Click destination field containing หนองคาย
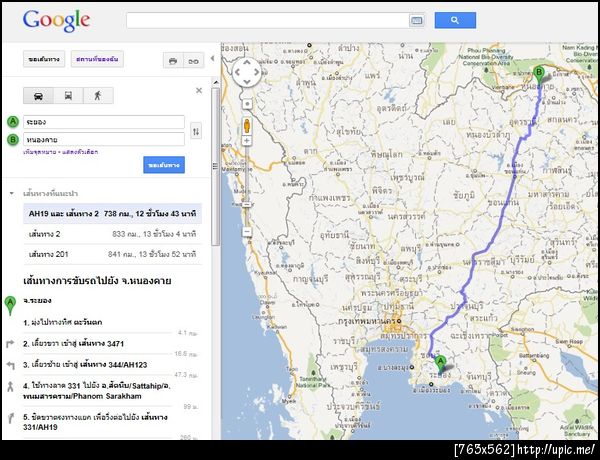 (104, 139)
